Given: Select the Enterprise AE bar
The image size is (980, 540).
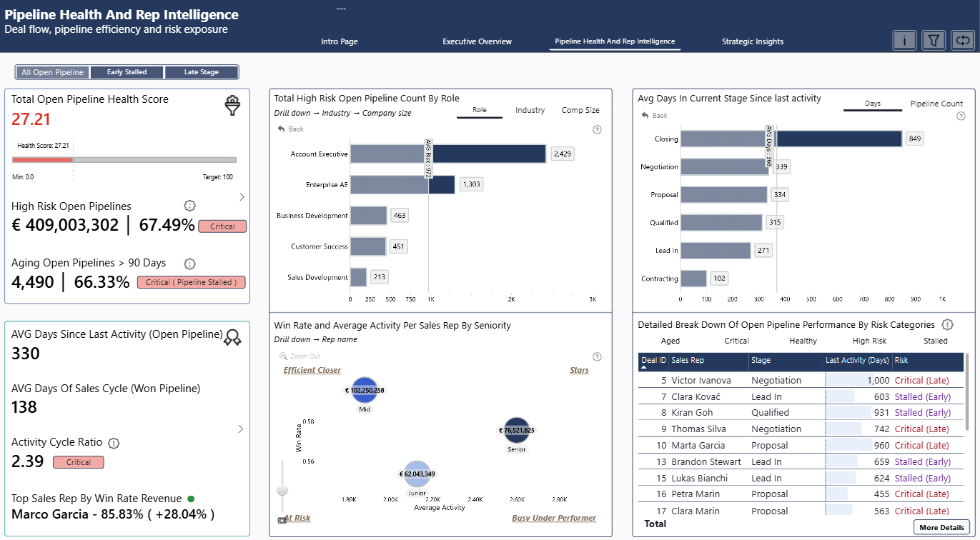Looking at the screenshot, I should [402, 184].
